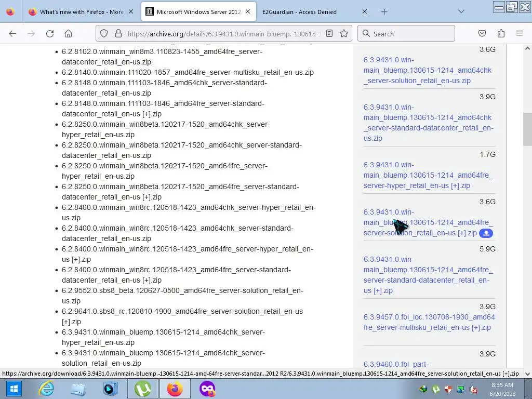The height and width of the screenshot is (399, 532).
Task: Click the archive.org address bar
Action: coord(224,34)
